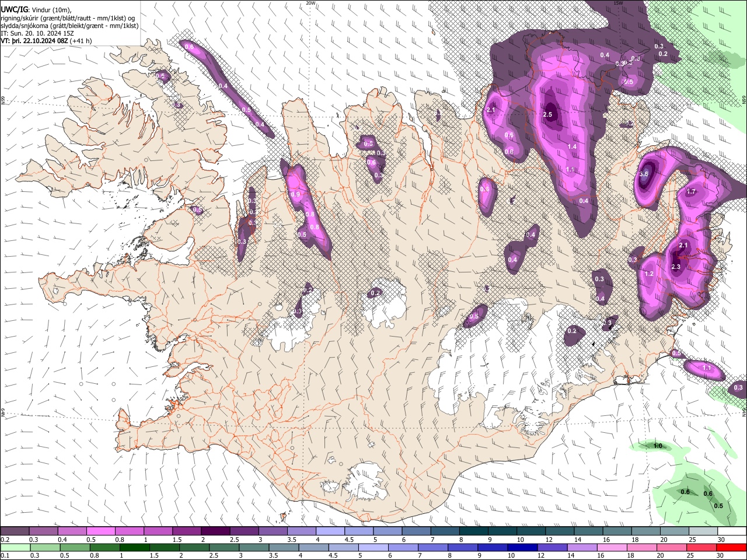The height and width of the screenshot is (560, 747).
Task: Click the 2.5 precipitation value on the map
Action: point(547,114)
